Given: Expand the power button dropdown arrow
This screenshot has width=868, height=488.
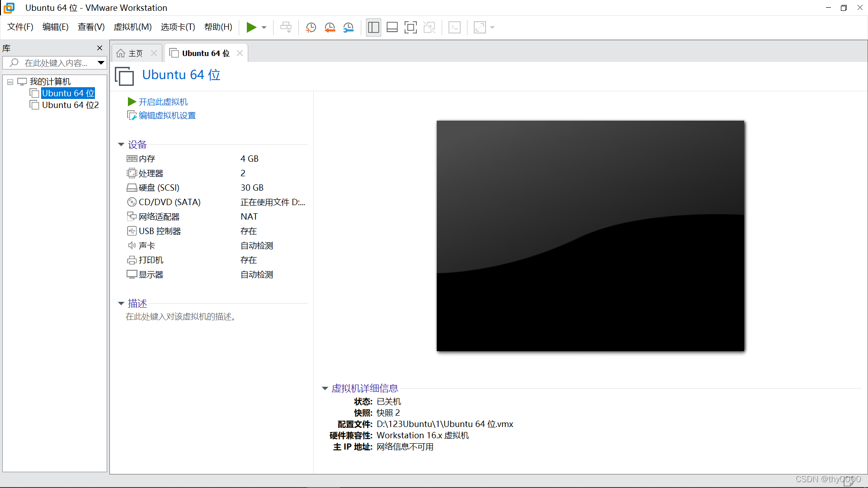Looking at the screenshot, I should click(x=264, y=27).
